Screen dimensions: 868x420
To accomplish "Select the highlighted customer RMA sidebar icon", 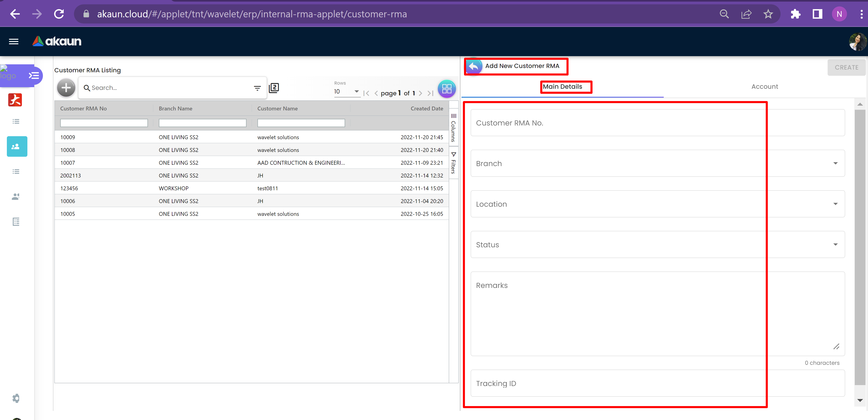I will tap(17, 146).
